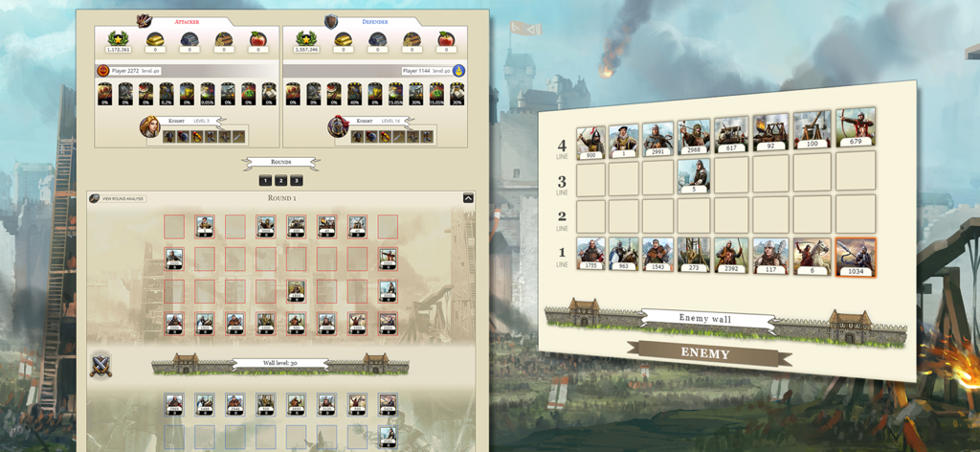This screenshot has height=452, width=980.
Task: Click defender's glory points laurel icon
Action: click(306, 38)
